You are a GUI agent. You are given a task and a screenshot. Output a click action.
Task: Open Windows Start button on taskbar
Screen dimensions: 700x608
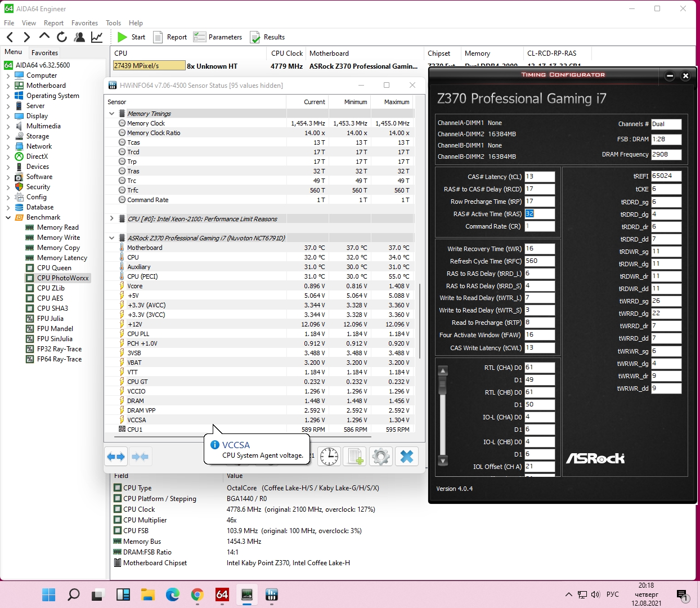(x=49, y=594)
